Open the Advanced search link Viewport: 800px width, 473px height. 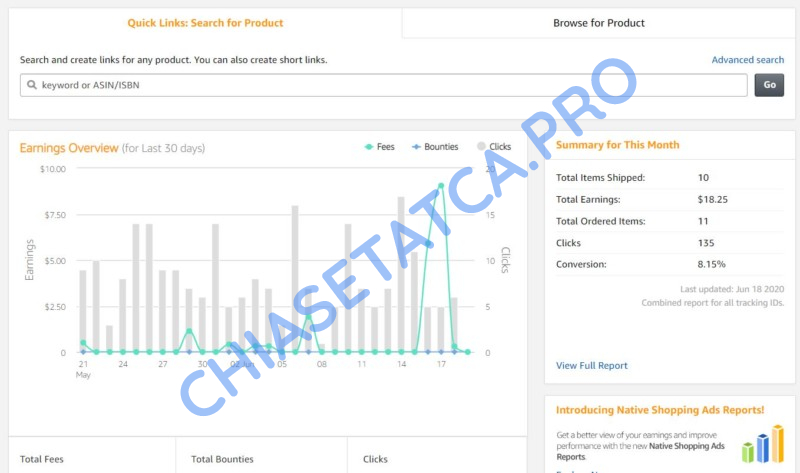[747, 60]
